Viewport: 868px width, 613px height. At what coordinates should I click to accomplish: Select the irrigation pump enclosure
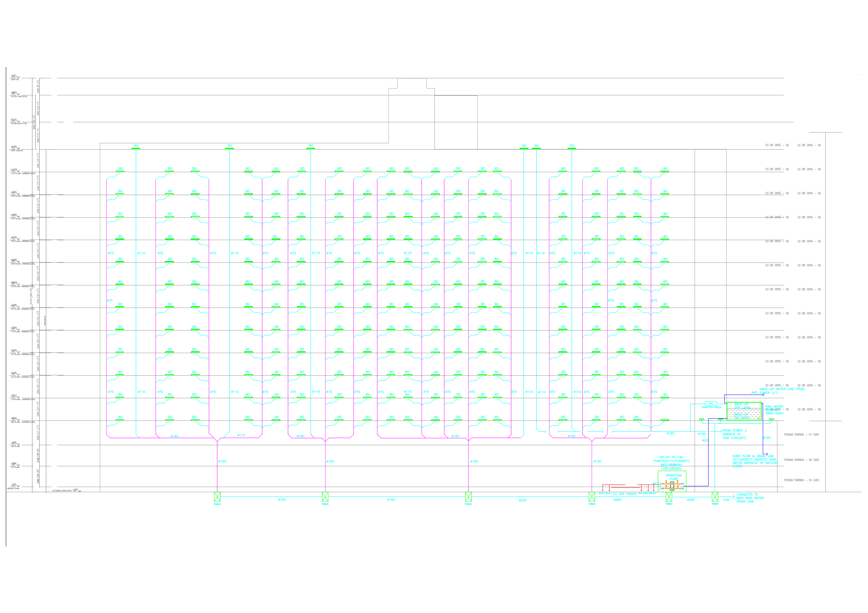coord(672,481)
